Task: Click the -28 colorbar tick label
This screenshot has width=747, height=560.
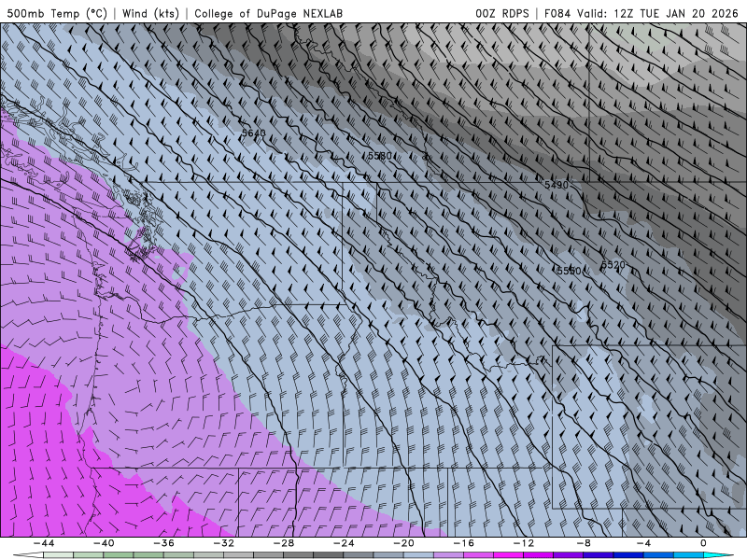Action: [x=284, y=543]
